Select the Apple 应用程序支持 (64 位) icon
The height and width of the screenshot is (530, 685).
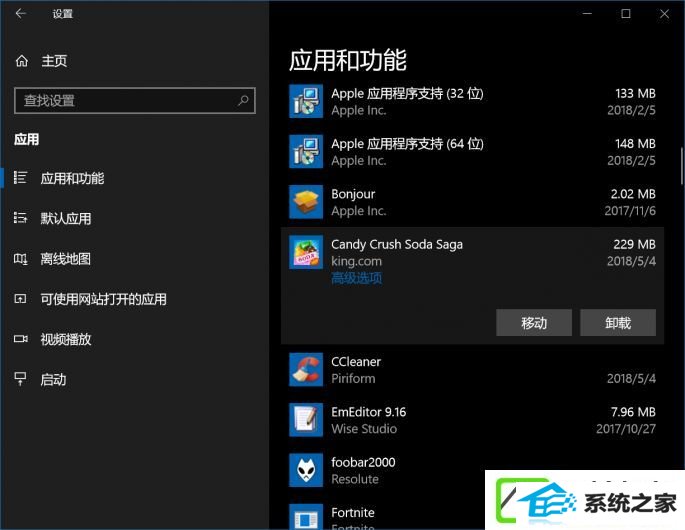coord(306,151)
